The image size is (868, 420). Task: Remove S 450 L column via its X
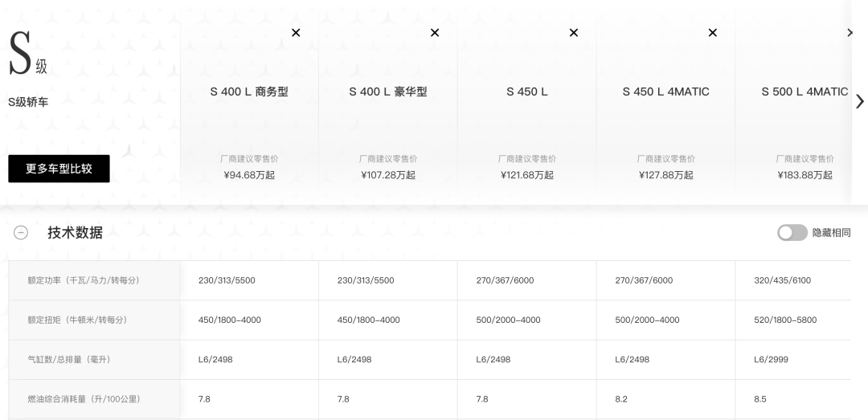click(x=574, y=33)
